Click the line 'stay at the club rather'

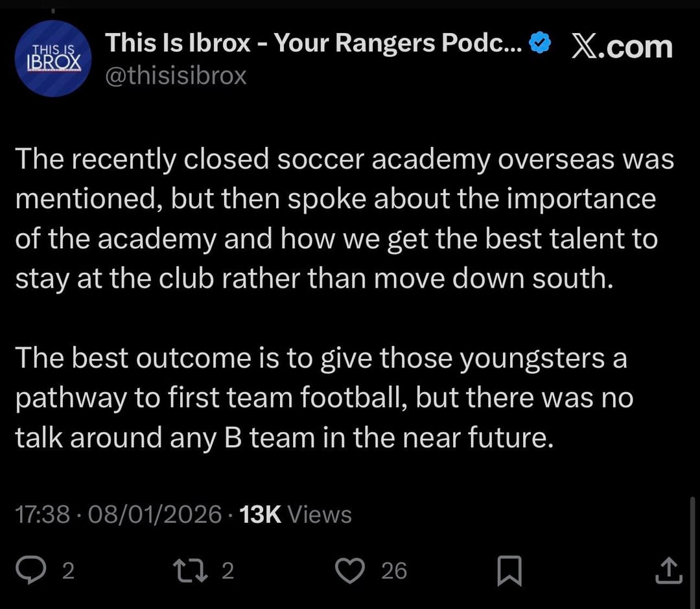[x=313, y=280]
